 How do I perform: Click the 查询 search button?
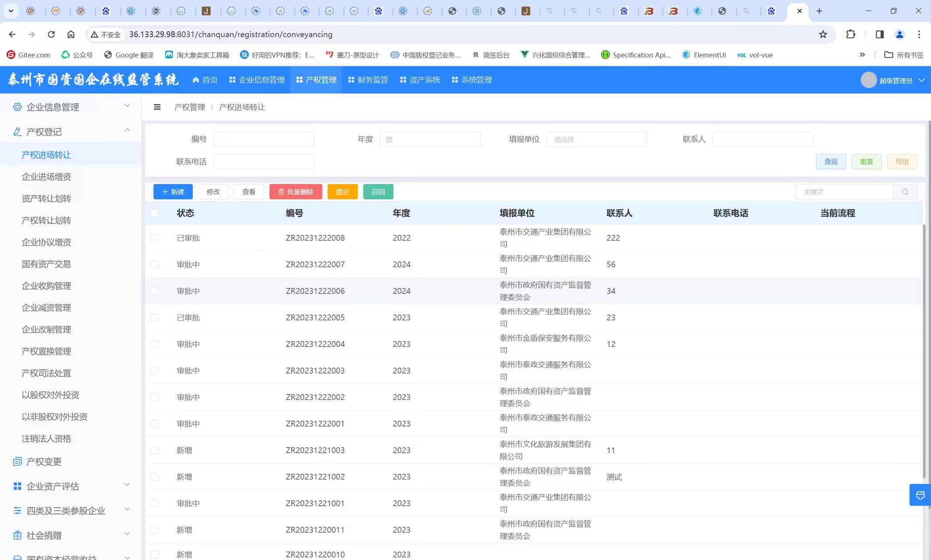(x=831, y=161)
